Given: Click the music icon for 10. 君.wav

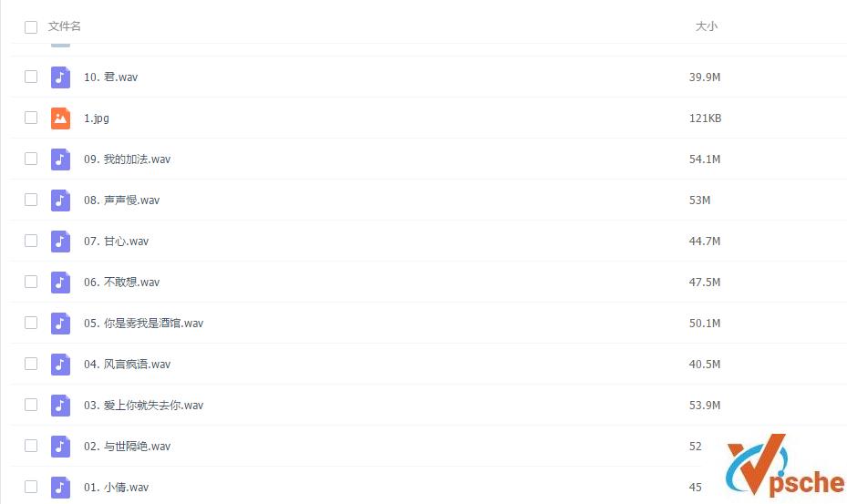Looking at the screenshot, I should pyautogui.click(x=60, y=77).
